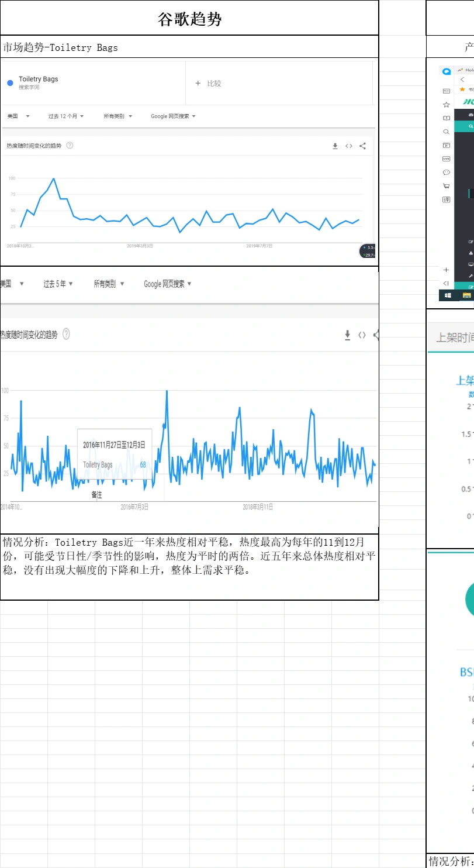
Task: Open Google 网页搜索 dropdown above 5-year chart
Action: pos(168,284)
